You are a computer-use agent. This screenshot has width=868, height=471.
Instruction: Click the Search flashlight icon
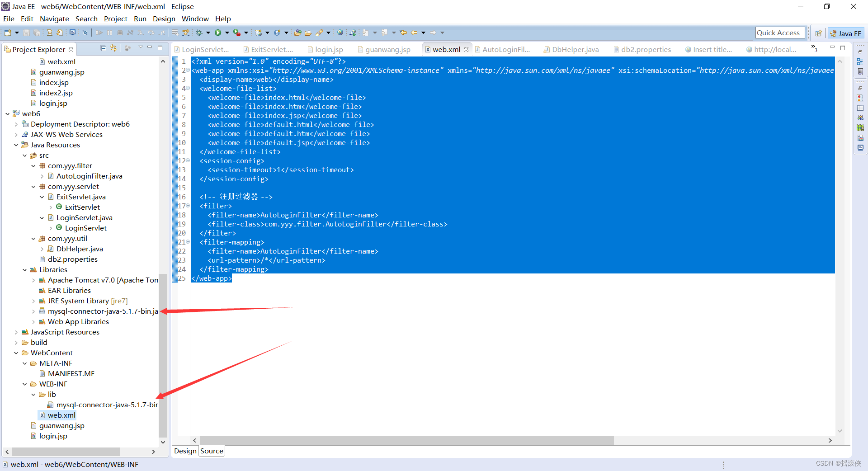pos(319,33)
